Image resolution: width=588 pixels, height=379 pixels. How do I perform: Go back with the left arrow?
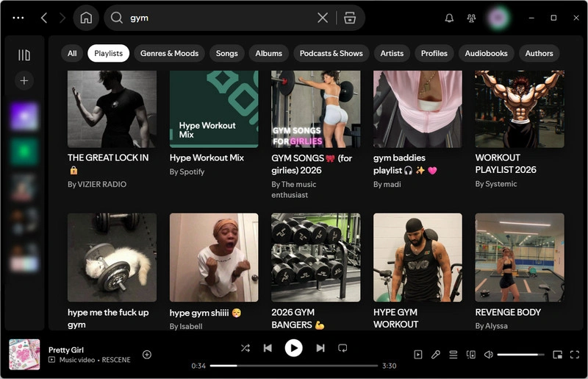coord(44,18)
